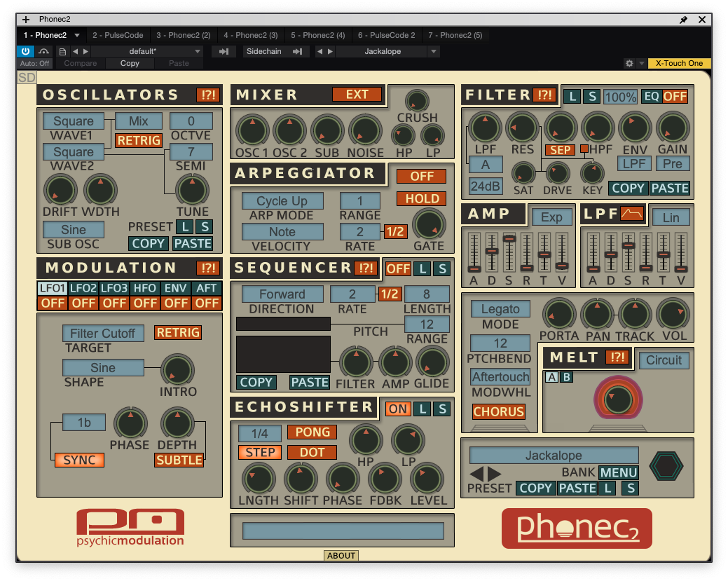Switch to the 2 - PulseCode tab
This screenshot has width=728, height=581.
[x=118, y=35]
